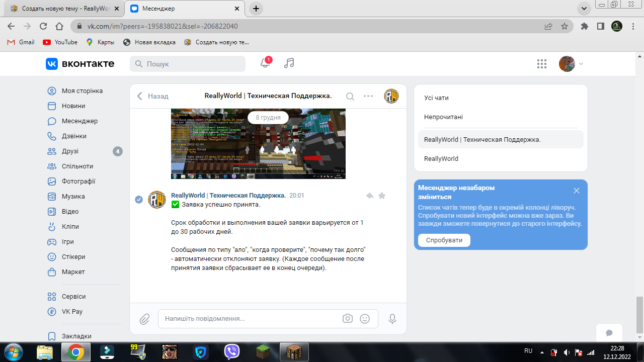Record a voice message microphone
This screenshot has height=362, width=644.
392,319
